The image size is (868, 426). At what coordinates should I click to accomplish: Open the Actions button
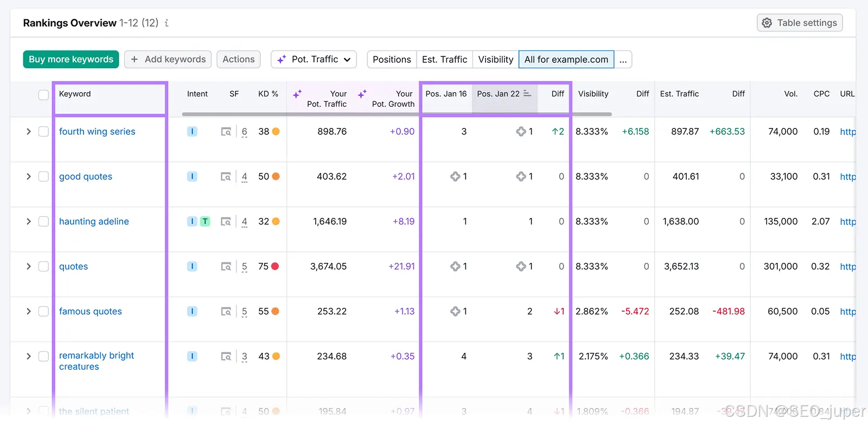(239, 59)
